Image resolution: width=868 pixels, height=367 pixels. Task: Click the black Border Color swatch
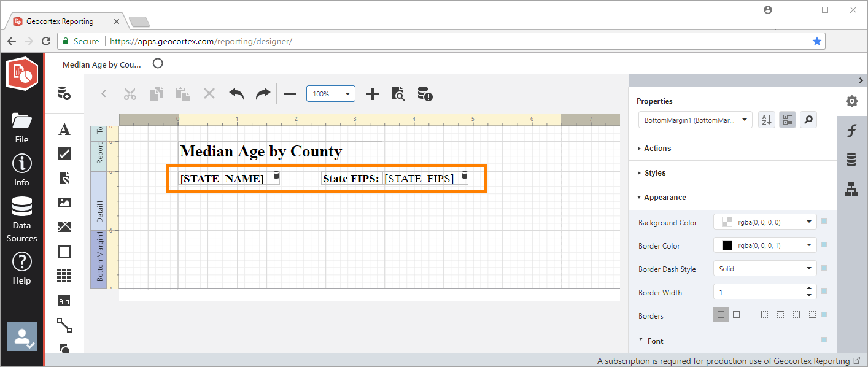click(x=727, y=245)
